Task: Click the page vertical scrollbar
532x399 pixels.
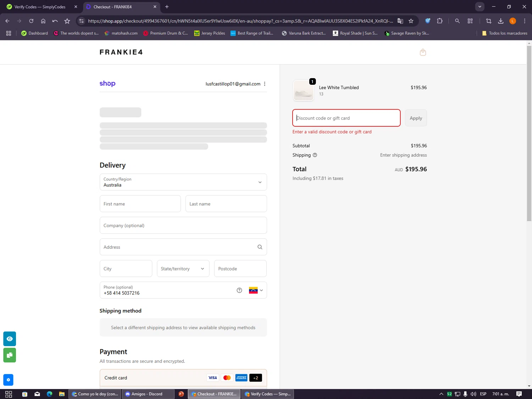Action: tap(529, 133)
